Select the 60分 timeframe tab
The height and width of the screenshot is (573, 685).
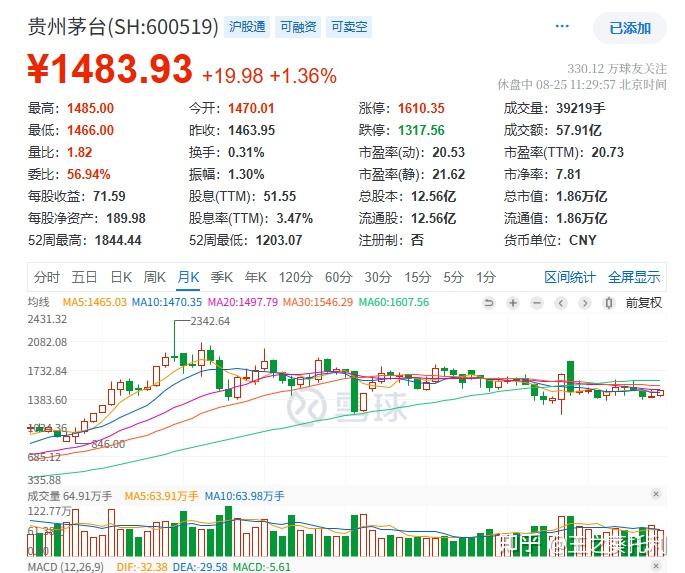pyautogui.click(x=338, y=277)
